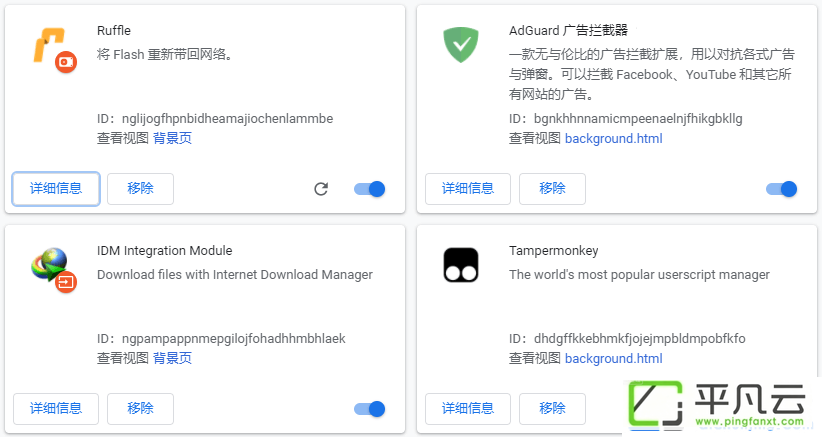Click the Tampermonkey black icon

coord(461,265)
